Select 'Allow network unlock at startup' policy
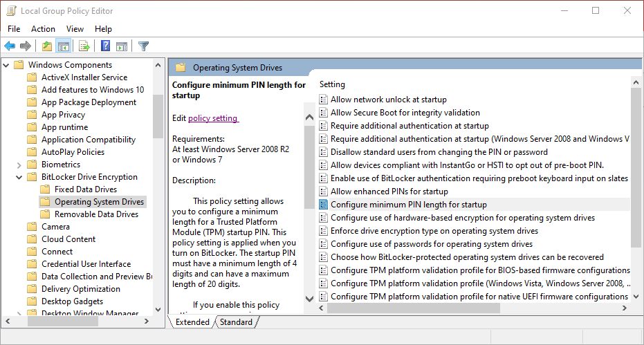This screenshot has height=345, width=644. [x=388, y=100]
